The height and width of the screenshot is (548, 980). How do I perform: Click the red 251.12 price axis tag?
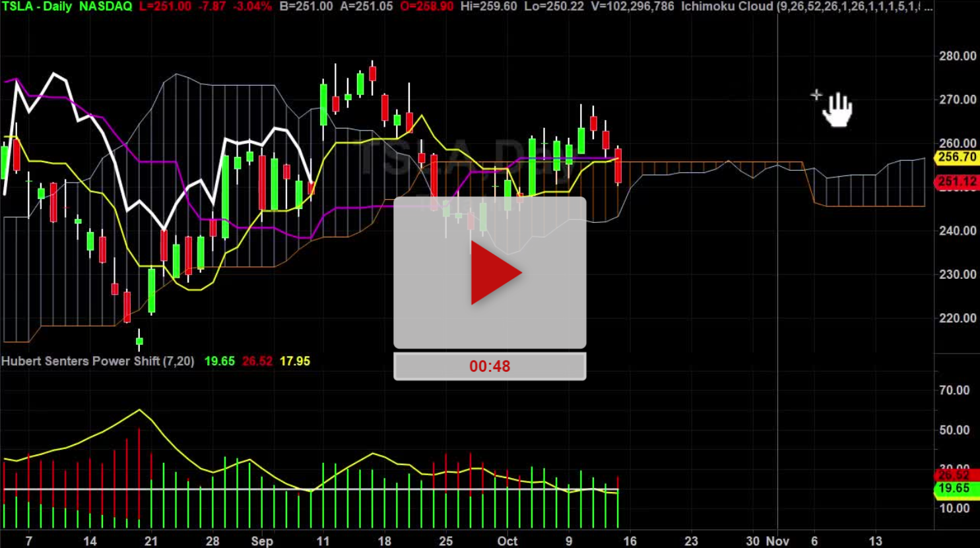(x=957, y=182)
